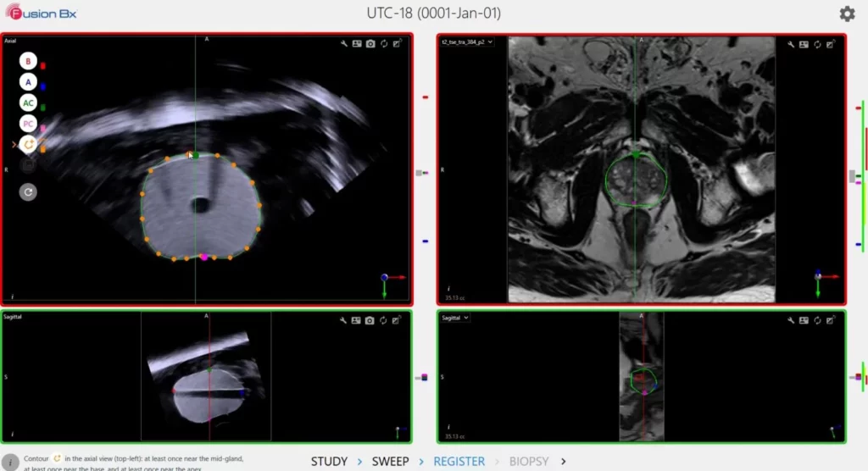Click the green color marker beside AC
Viewport: 868px width, 471px height.
coord(43,108)
